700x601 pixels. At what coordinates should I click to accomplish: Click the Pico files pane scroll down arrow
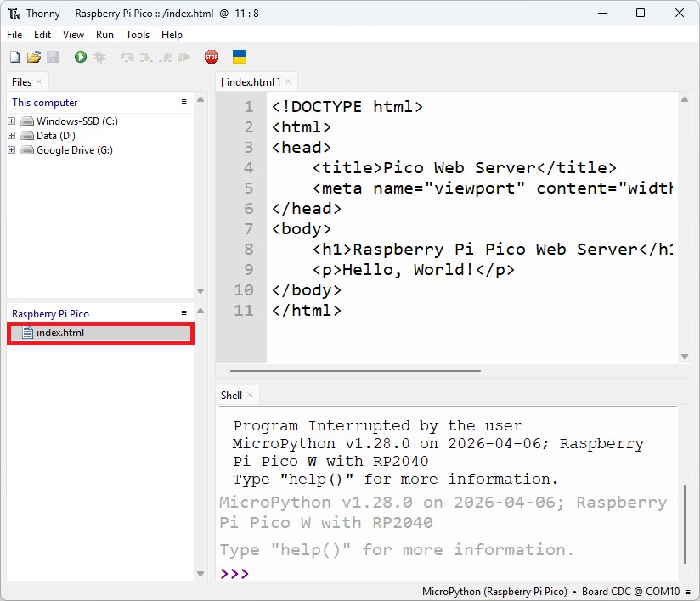pyautogui.click(x=200, y=574)
